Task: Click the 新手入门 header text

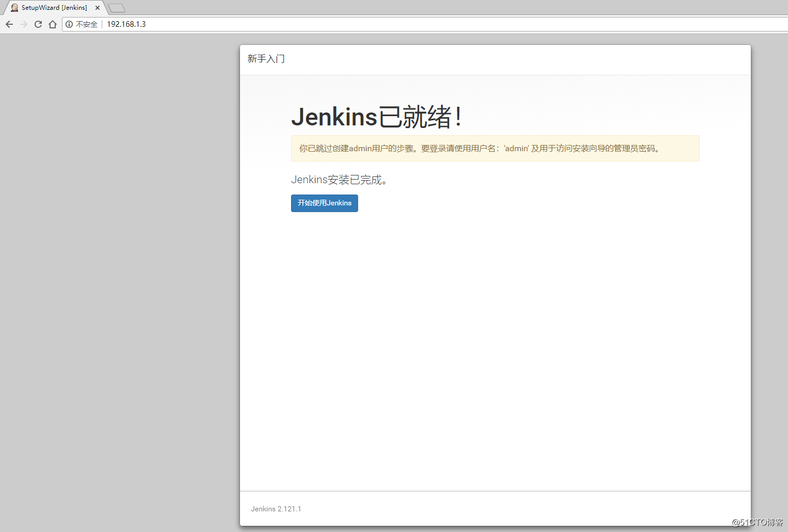Action: (x=266, y=59)
